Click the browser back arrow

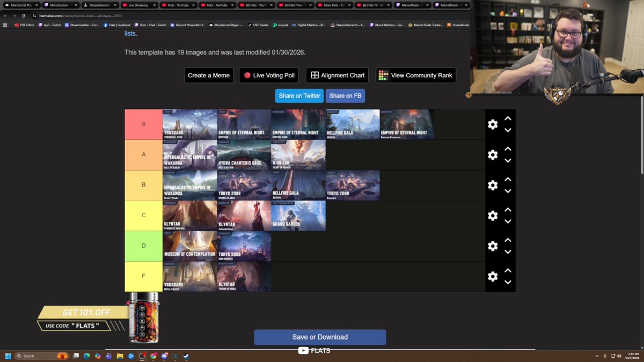[x=6, y=16]
